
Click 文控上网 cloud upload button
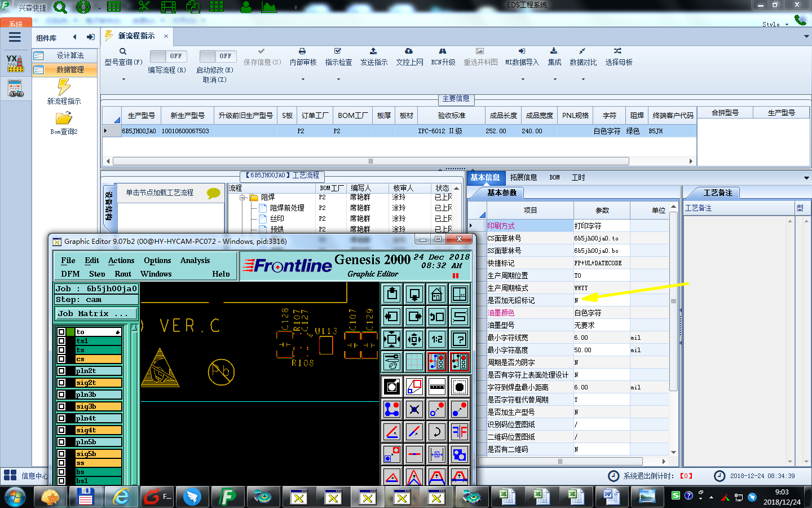pyautogui.click(x=409, y=57)
